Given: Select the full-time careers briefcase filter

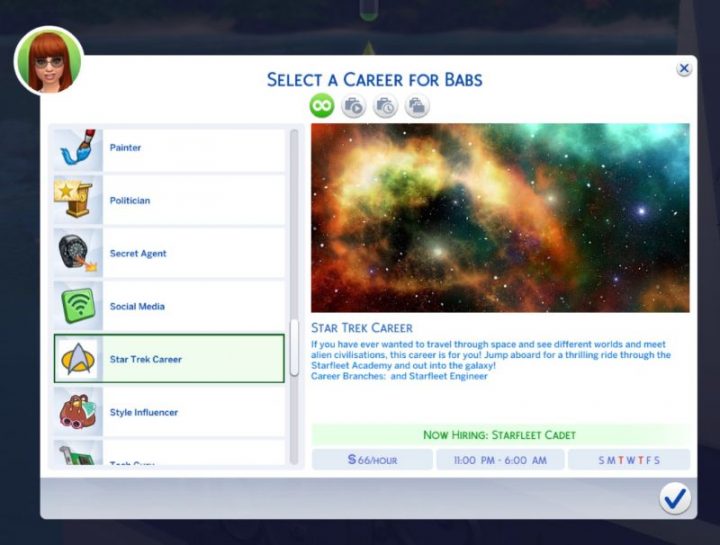Looking at the screenshot, I should pyautogui.click(x=354, y=106).
